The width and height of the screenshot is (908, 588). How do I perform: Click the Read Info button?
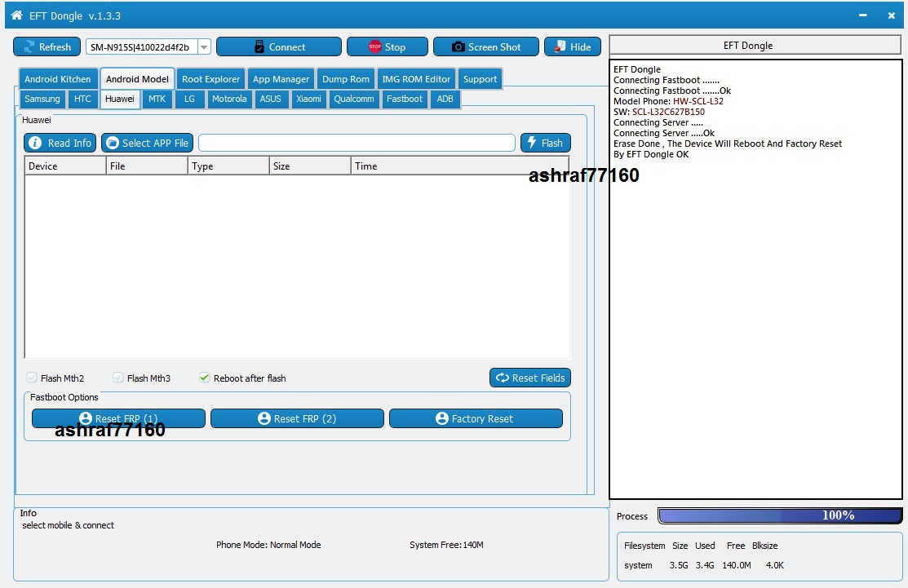point(60,143)
